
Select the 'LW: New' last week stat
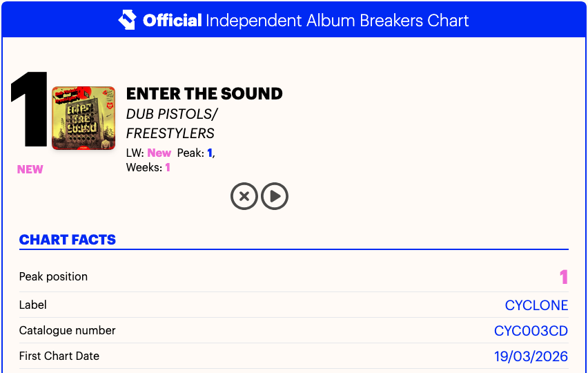[148, 153]
